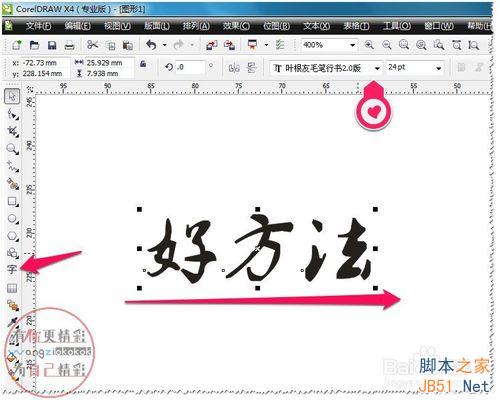Paste from clipboard

click(x=128, y=45)
